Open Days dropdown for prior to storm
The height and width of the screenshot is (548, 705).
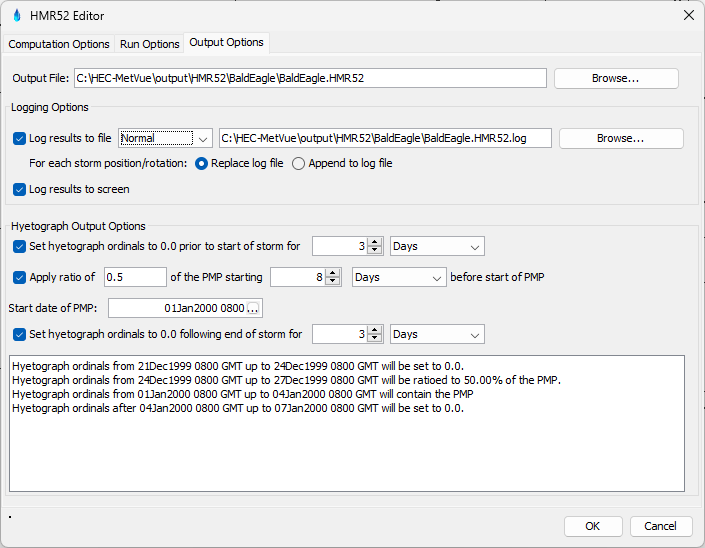click(437, 246)
